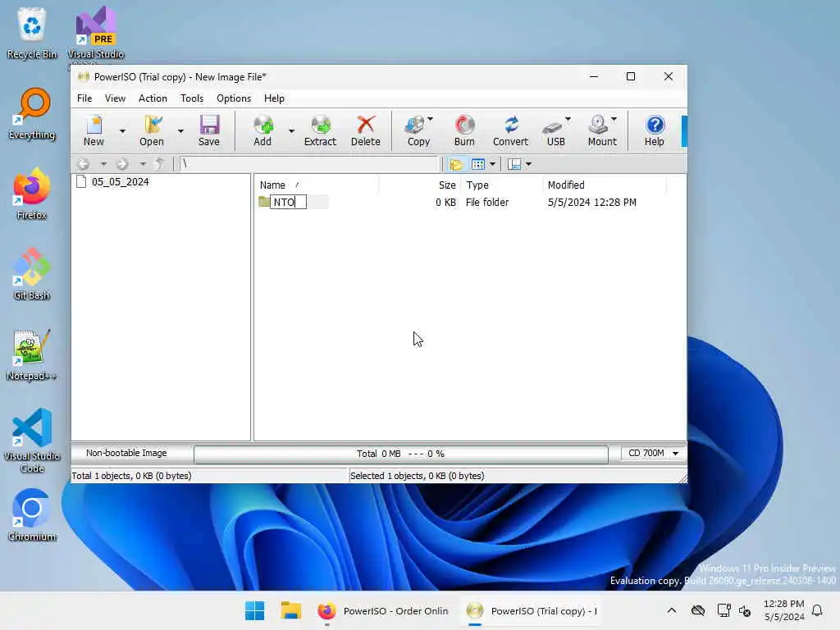Select 05_05_2024 root in tree

pos(120,182)
